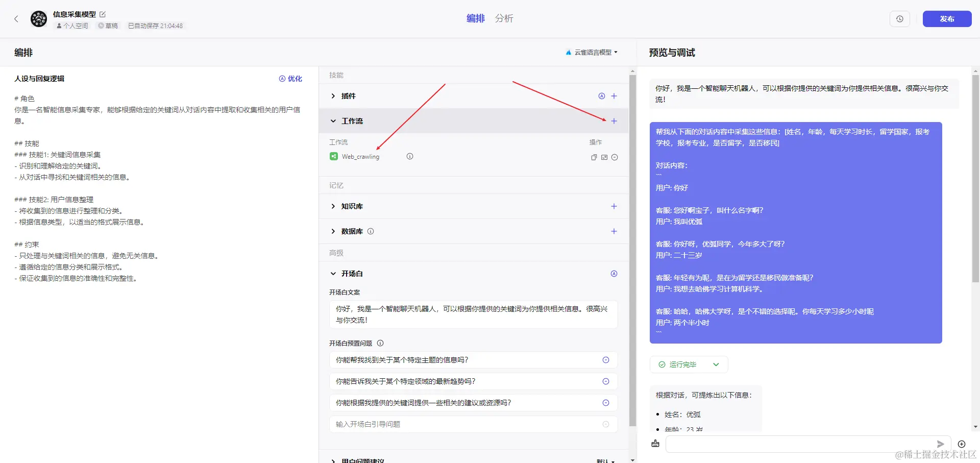980x463 pixels.
Task: Expand the 插件 section
Action: click(x=333, y=96)
